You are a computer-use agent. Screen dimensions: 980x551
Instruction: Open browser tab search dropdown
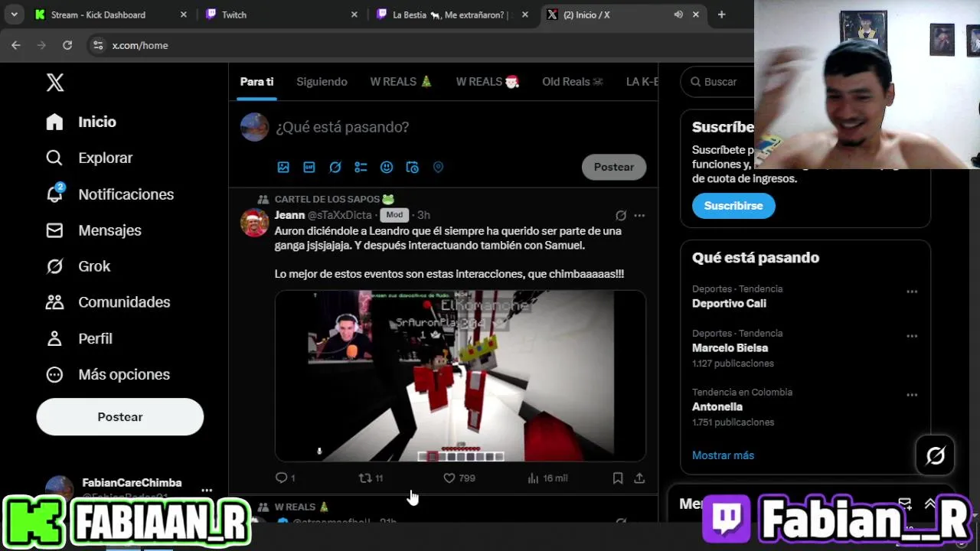(14, 15)
